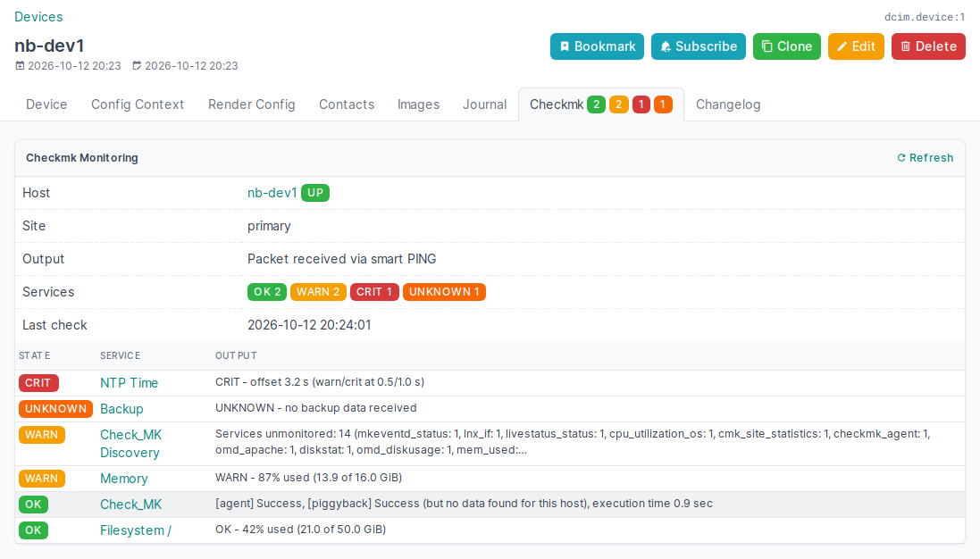Open the Check_MK Discovery service link
980x559 pixels.
coord(130,444)
